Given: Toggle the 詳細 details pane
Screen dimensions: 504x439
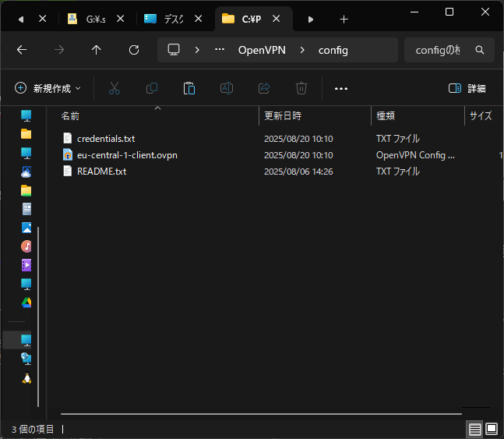Looking at the screenshot, I should (x=467, y=88).
